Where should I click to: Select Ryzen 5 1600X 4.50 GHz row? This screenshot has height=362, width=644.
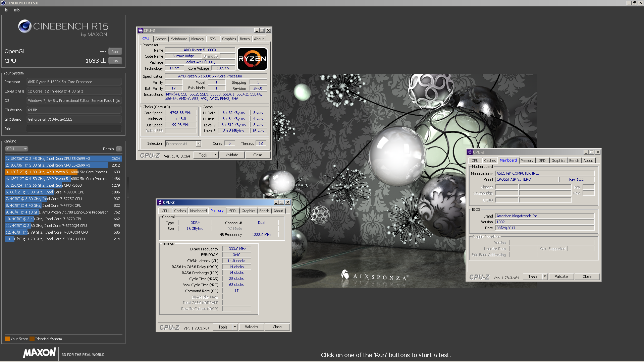[x=63, y=179]
